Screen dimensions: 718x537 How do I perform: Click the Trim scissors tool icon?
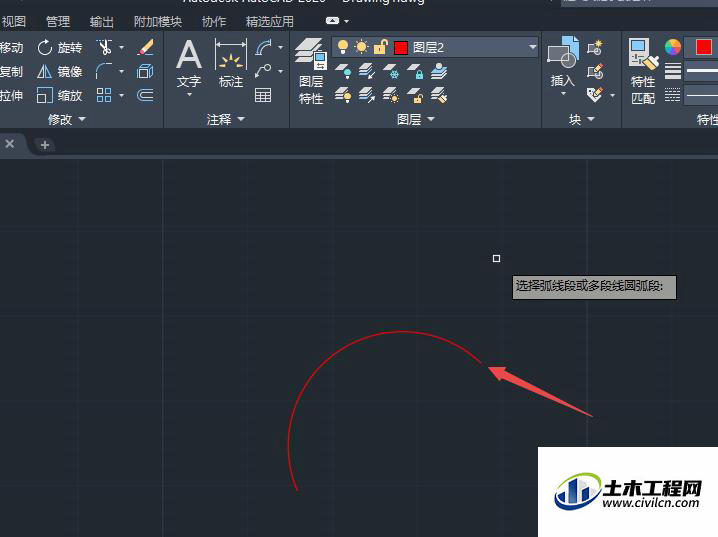coord(104,47)
